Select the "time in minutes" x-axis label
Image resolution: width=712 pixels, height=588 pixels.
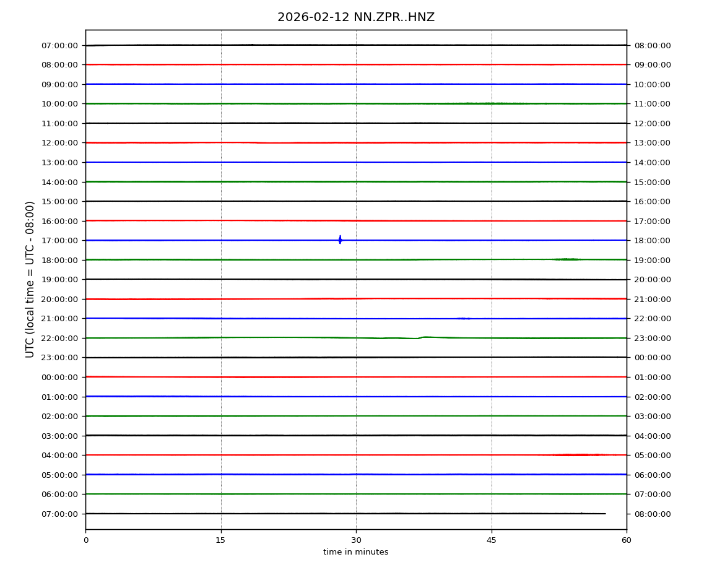[356, 552]
